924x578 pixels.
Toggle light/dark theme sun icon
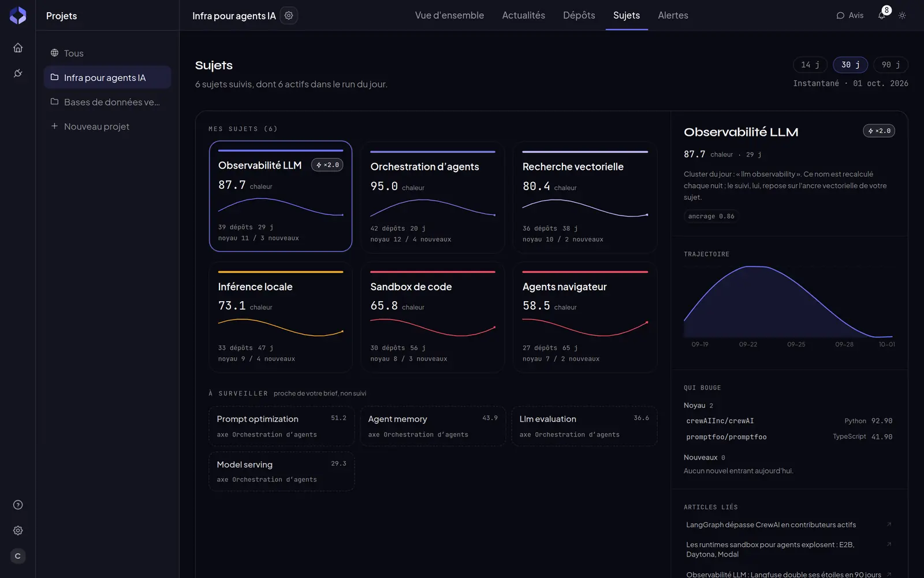902,16
